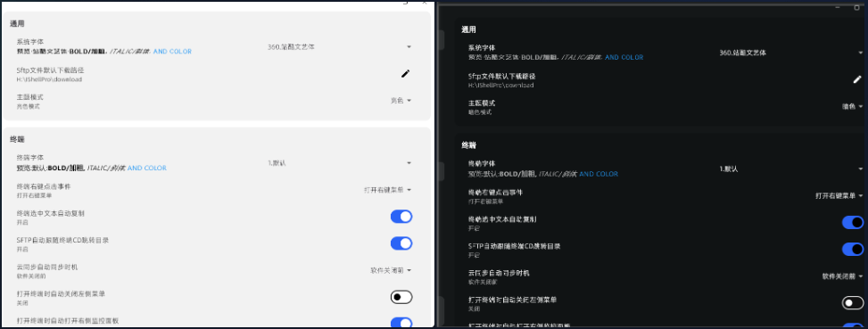Image resolution: width=868 pixels, height=329 pixels.
Task: Click 通用 section heading in dark window
Action: pyautogui.click(x=469, y=29)
